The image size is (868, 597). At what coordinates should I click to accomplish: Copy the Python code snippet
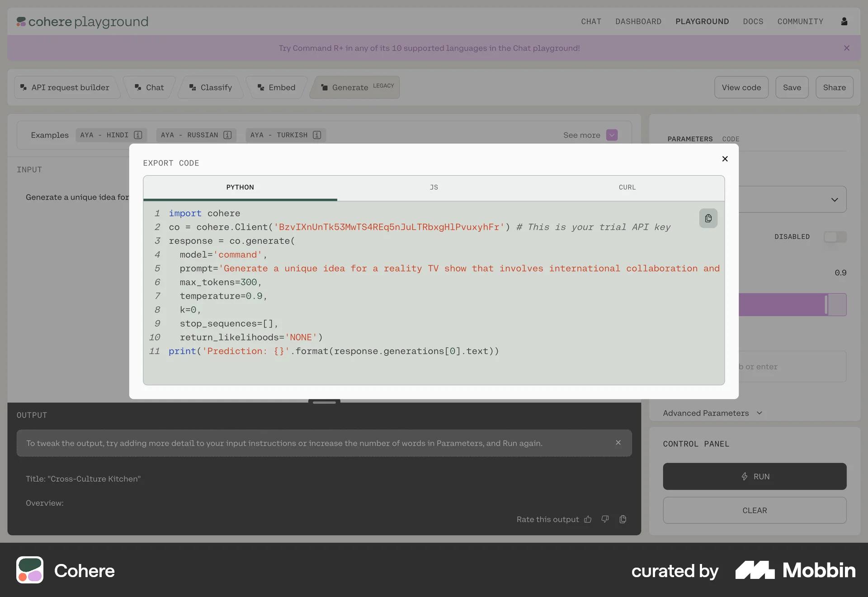point(708,218)
